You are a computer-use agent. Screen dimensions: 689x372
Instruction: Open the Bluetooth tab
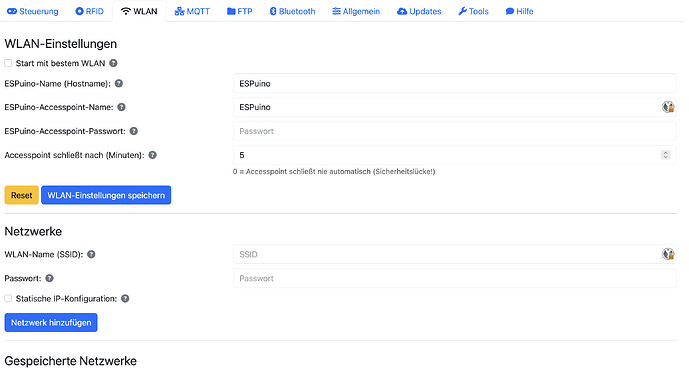pos(292,11)
